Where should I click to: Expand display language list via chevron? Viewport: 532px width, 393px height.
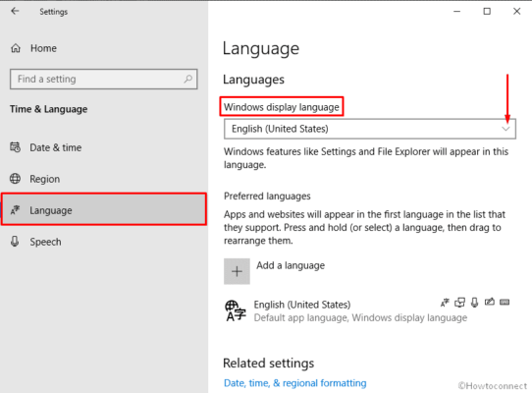[x=505, y=129]
